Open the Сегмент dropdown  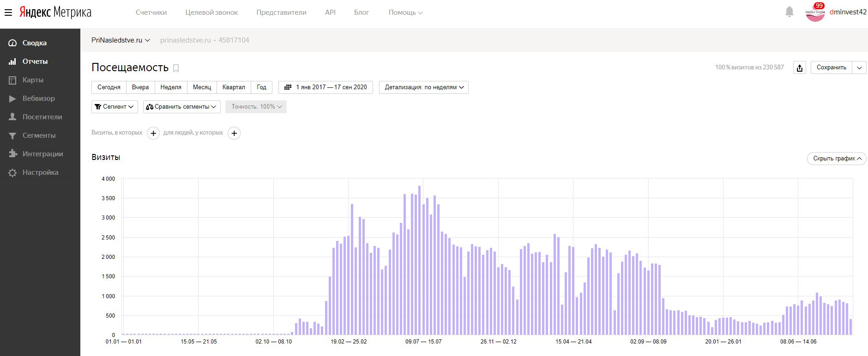tap(115, 107)
